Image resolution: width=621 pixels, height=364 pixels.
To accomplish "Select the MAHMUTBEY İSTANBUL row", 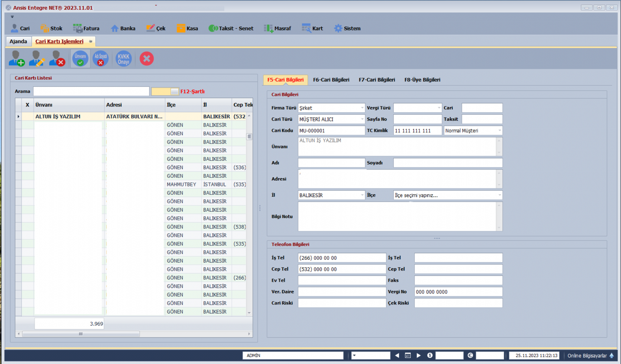I will [134, 184].
